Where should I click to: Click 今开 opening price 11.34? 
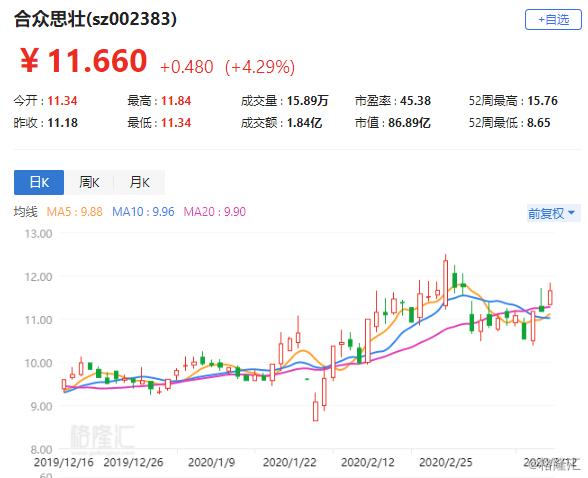pos(62,101)
